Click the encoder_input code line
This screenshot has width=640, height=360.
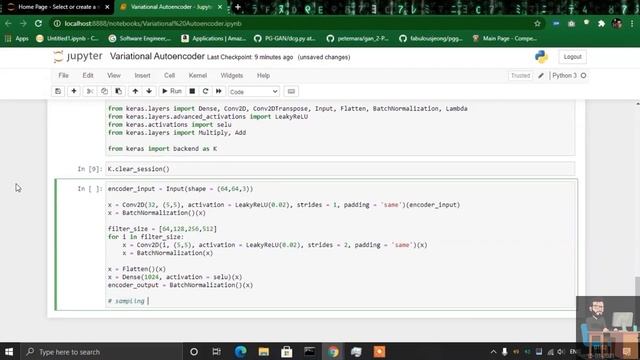[x=180, y=189]
